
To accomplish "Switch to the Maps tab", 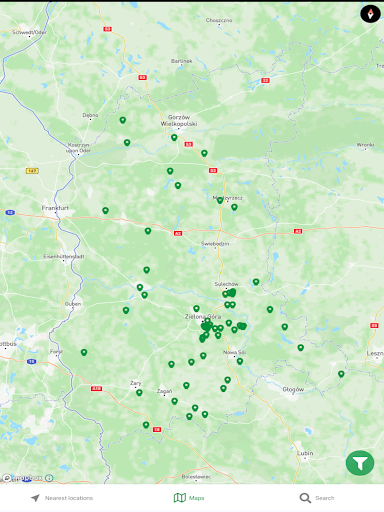I will 189,498.
